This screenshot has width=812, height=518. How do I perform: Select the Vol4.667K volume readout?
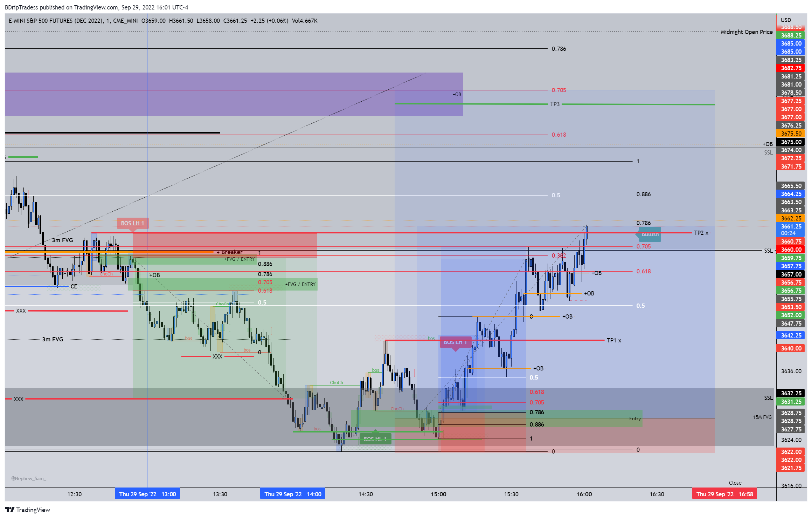click(x=305, y=21)
